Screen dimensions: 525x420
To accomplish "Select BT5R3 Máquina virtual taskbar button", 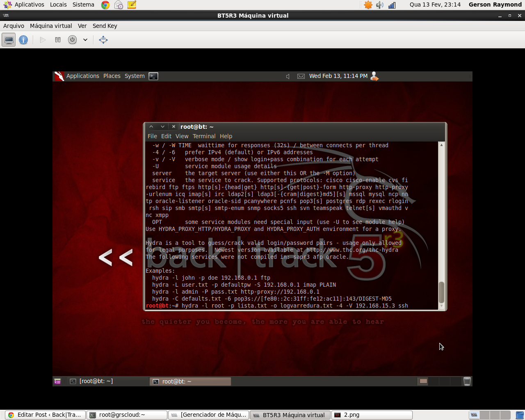I will [290, 415].
